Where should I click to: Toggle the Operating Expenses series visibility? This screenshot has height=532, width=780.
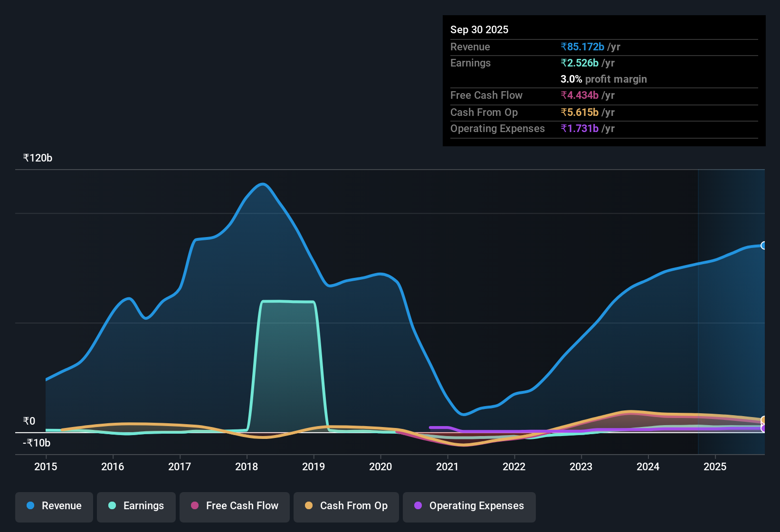pyautogui.click(x=469, y=506)
